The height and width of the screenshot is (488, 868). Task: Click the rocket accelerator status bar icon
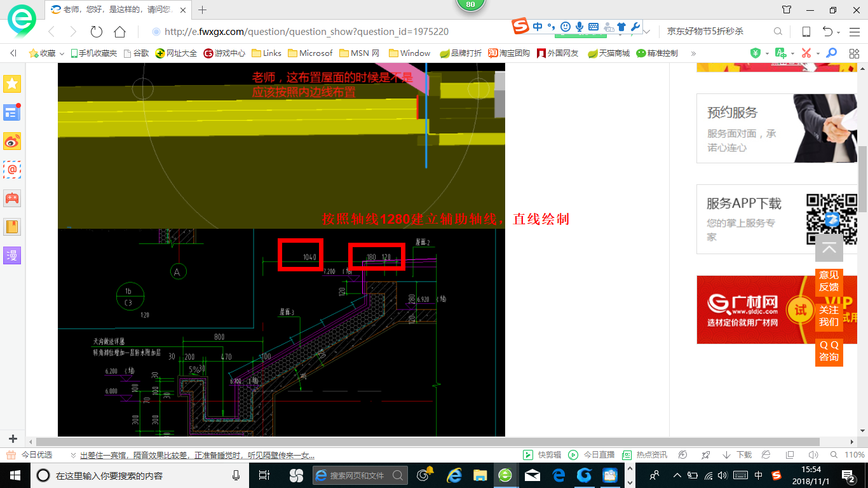pyautogui.click(x=705, y=455)
